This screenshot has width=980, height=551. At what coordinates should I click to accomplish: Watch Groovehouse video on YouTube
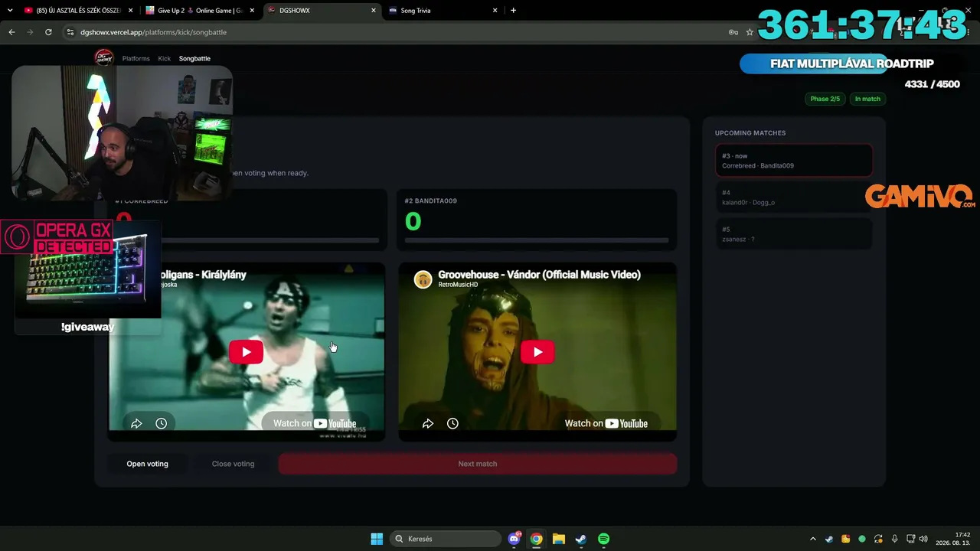point(606,423)
